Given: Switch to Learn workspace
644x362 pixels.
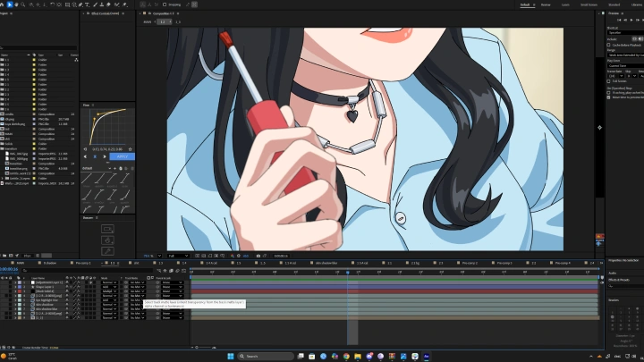Looking at the screenshot, I should tap(565, 4).
